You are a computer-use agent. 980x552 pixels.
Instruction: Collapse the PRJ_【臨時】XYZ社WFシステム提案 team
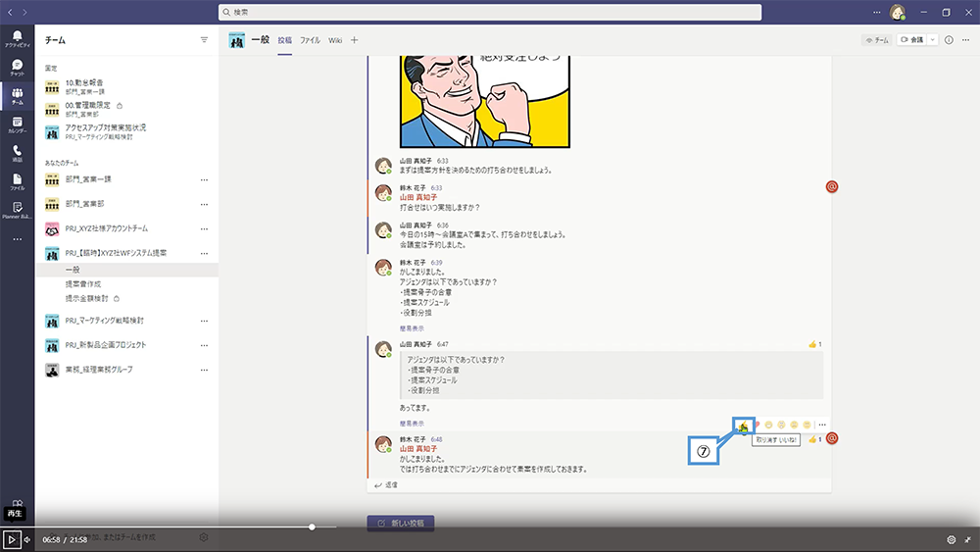116,253
